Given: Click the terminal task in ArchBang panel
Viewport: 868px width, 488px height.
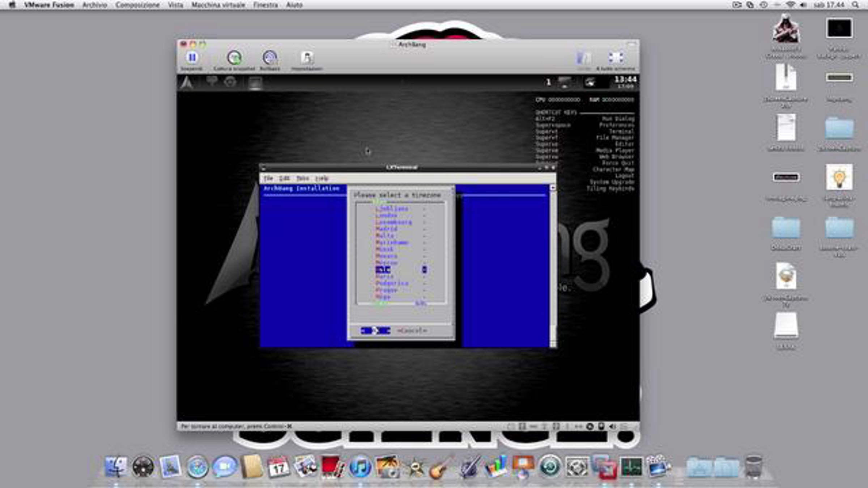Looking at the screenshot, I should pos(255,83).
